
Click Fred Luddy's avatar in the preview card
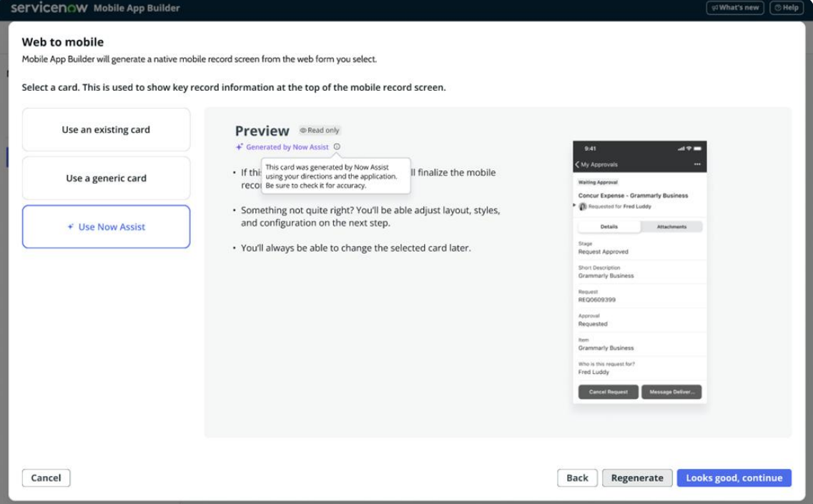click(583, 206)
